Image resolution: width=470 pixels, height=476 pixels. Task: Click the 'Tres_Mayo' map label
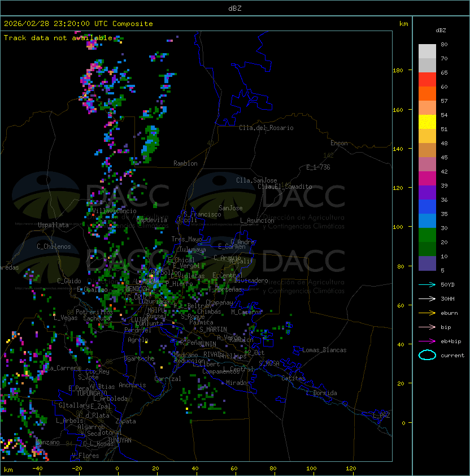click(186, 239)
